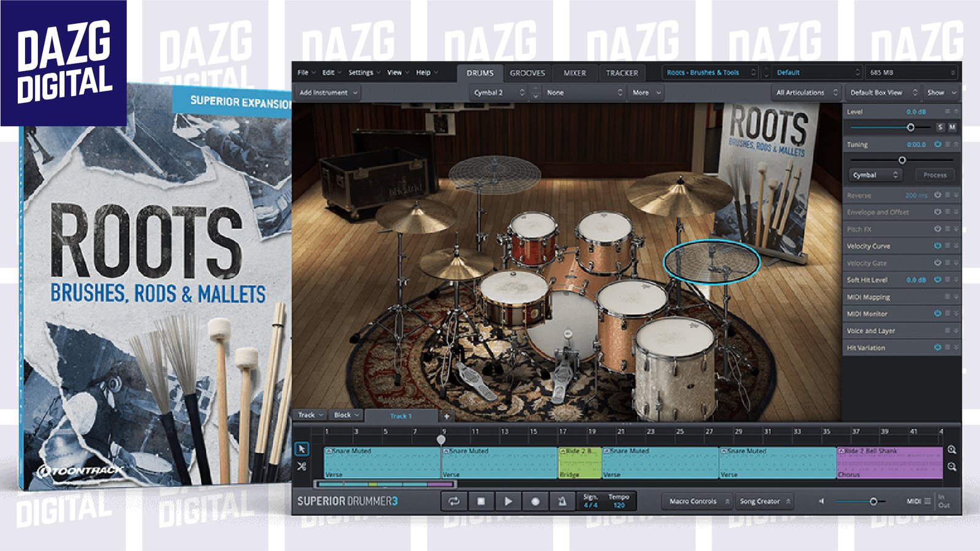Open Velocity Curve menu square icon

pyautogui.click(x=947, y=246)
